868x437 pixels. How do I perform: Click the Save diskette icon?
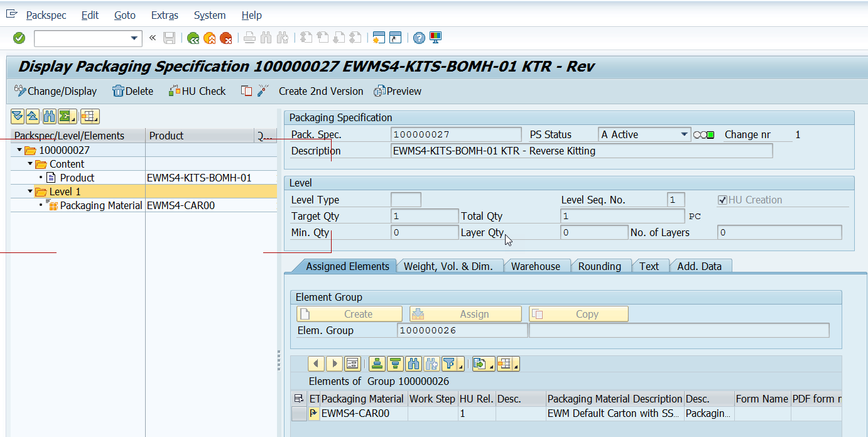point(169,38)
